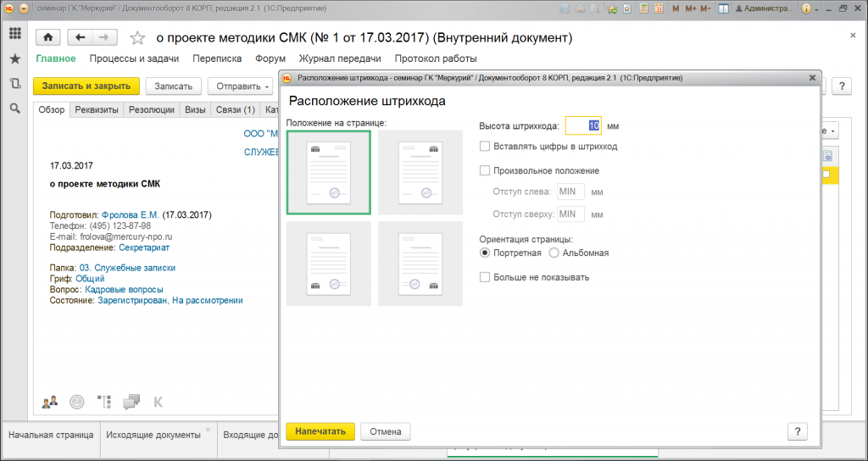Switch to Связи (1) tab
868x461 pixels.
click(236, 109)
